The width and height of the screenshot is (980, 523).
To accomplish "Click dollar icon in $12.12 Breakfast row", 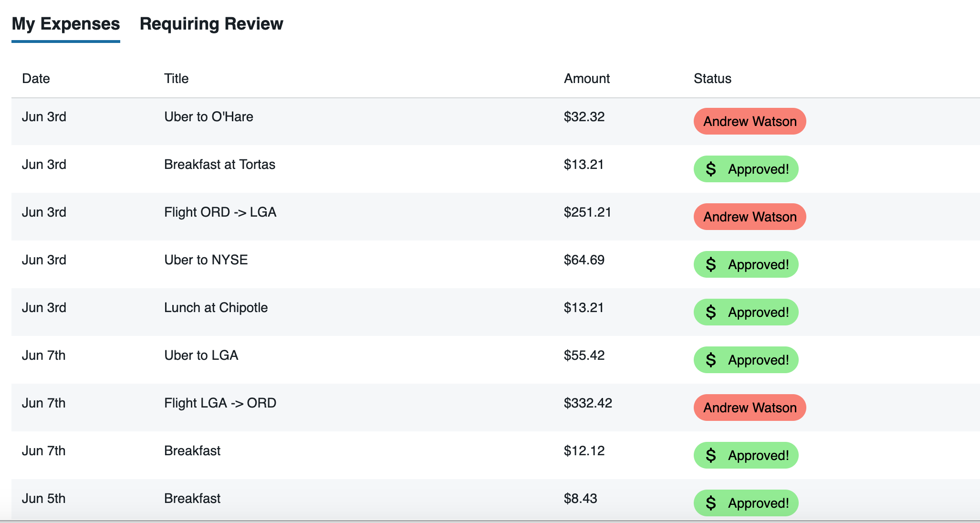I will pyautogui.click(x=711, y=455).
